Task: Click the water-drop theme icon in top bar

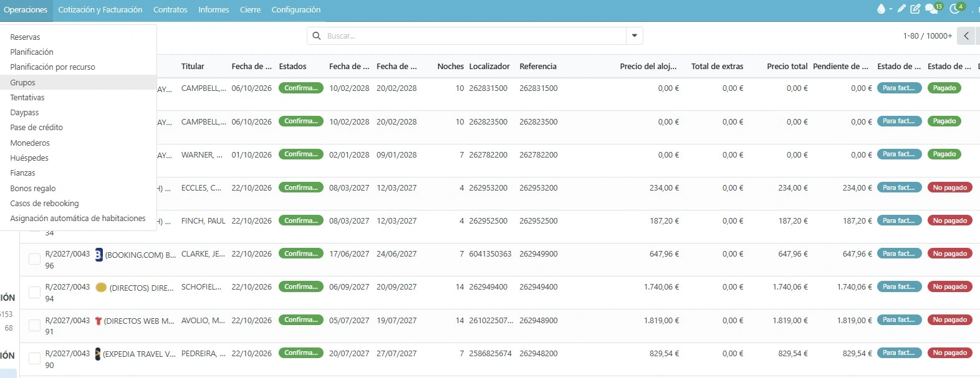Action: 881,9
